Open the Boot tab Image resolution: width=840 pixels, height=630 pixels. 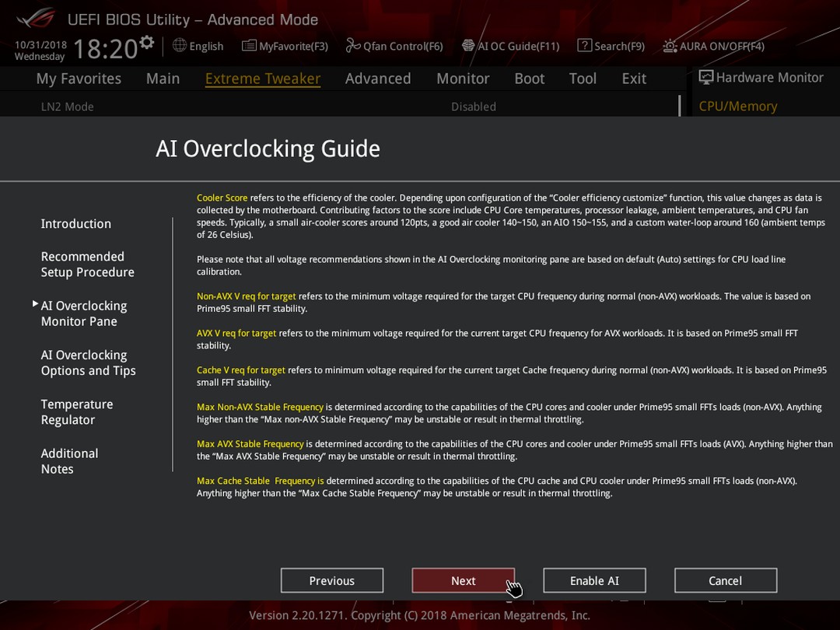pyautogui.click(x=530, y=79)
